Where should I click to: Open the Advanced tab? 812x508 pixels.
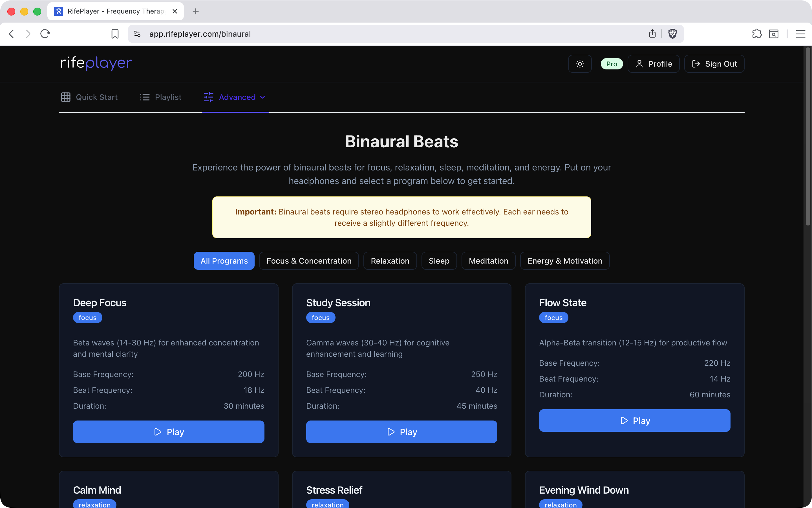click(x=235, y=97)
